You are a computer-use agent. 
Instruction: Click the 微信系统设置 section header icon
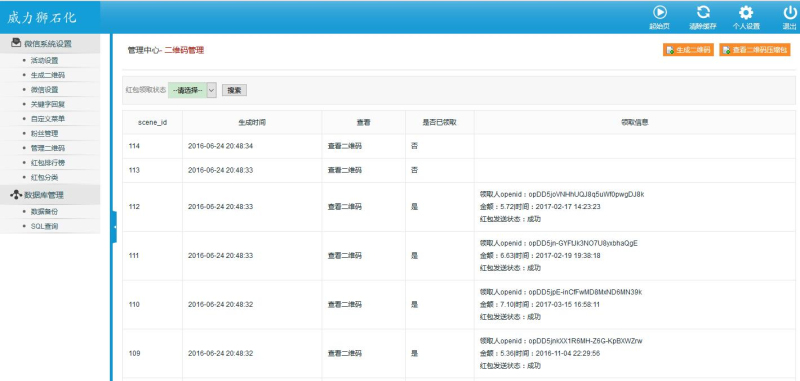16,43
